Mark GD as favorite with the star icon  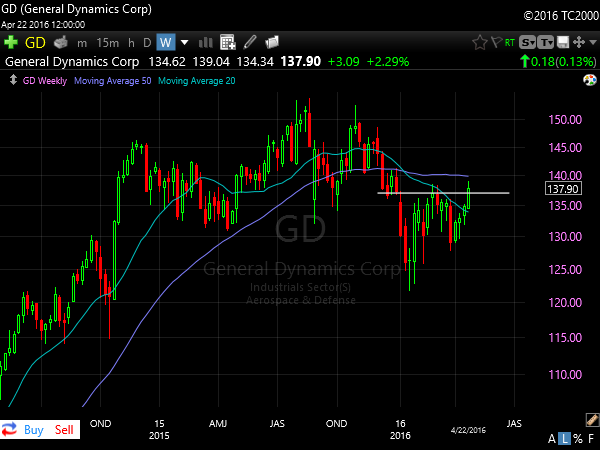point(479,42)
